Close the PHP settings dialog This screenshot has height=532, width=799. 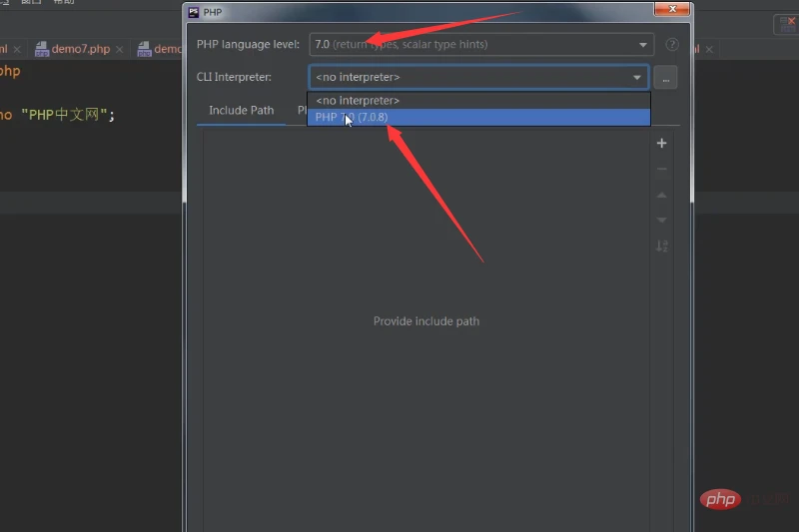tap(672, 9)
